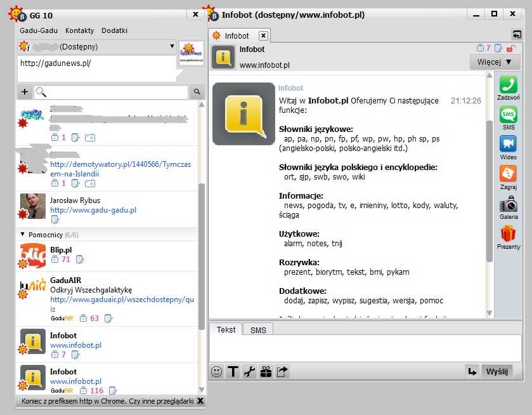Screen dimensions: 532x415
Task: Click the 21:12:26 message timestamp
Action: pyautogui.click(x=466, y=100)
